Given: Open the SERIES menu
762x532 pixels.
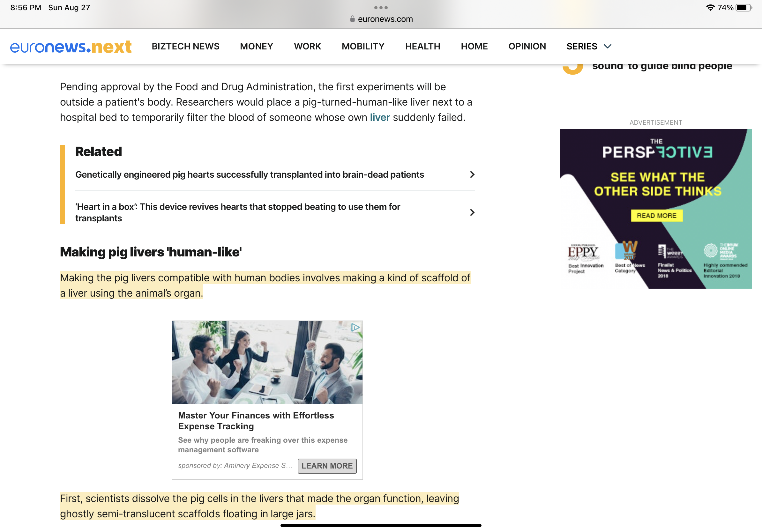Looking at the screenshot, I should point(582,47).
